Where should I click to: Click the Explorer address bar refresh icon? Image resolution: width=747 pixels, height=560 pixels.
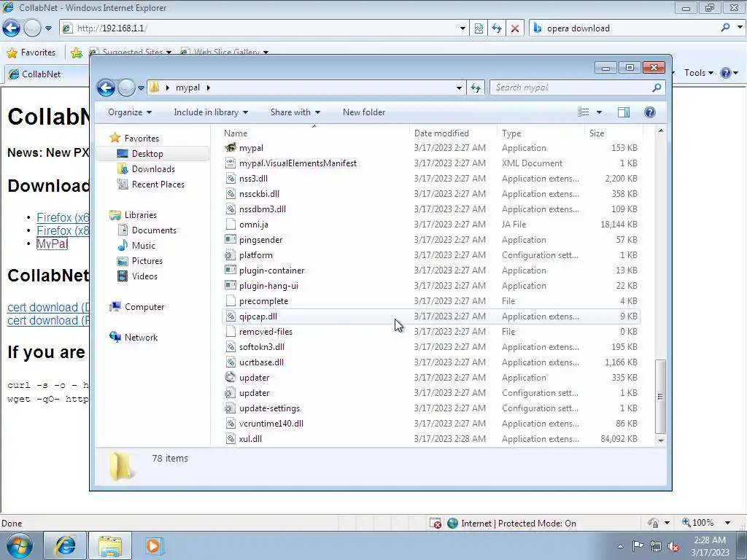(476, 87)
